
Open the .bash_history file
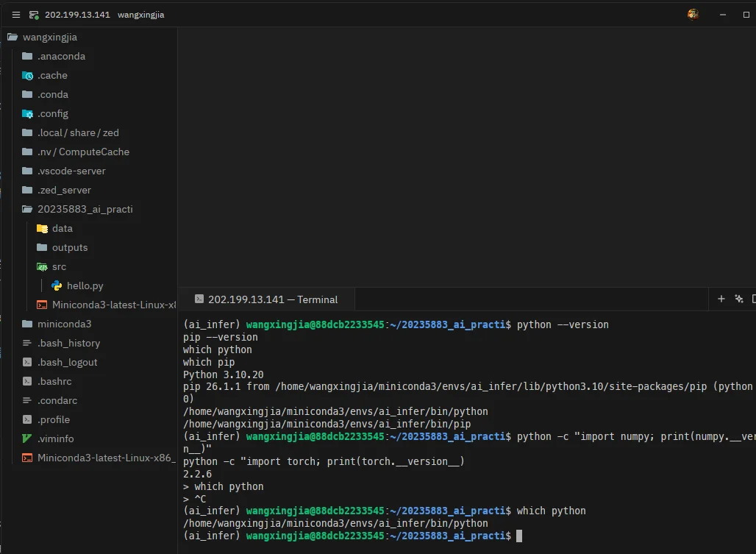point(68,344)
